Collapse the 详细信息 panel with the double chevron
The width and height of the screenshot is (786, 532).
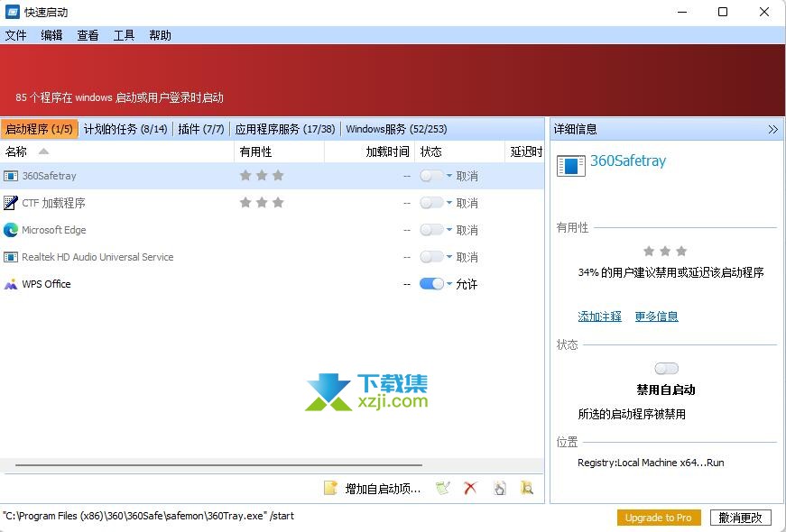pos(773,129)
